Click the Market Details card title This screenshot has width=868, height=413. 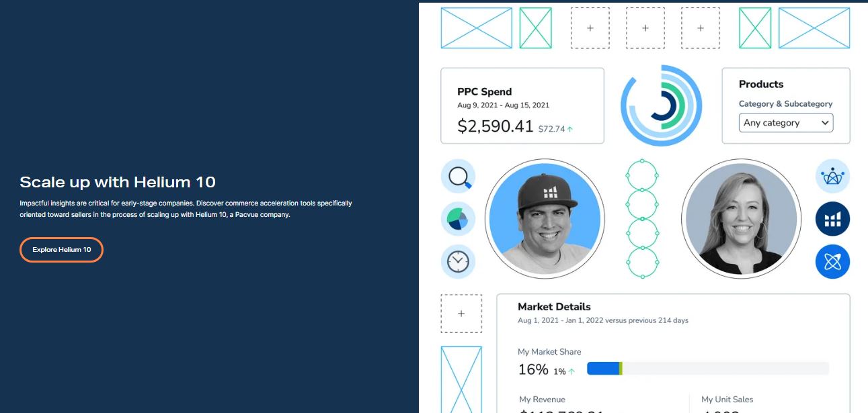553,306
